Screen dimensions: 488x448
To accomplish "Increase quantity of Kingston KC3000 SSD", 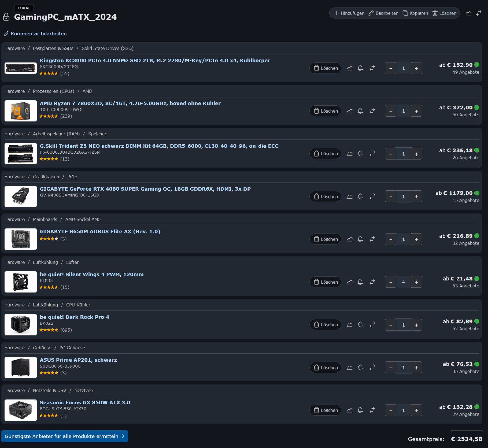I will pos(416,68).
